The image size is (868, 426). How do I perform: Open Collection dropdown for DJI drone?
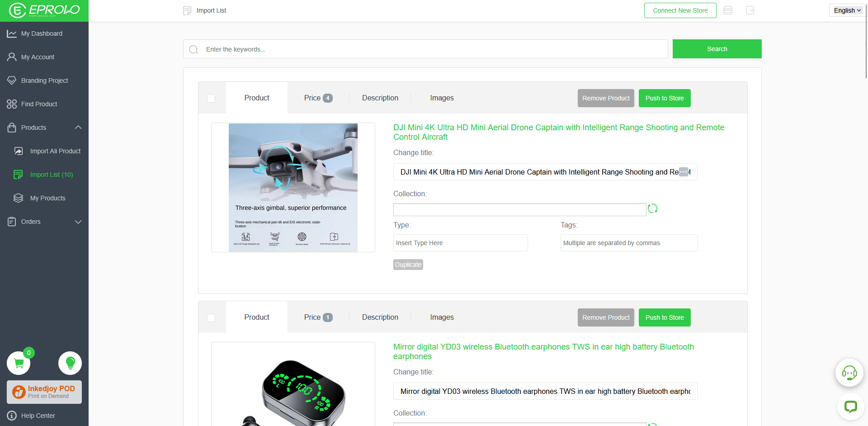[x=519, y=209]
